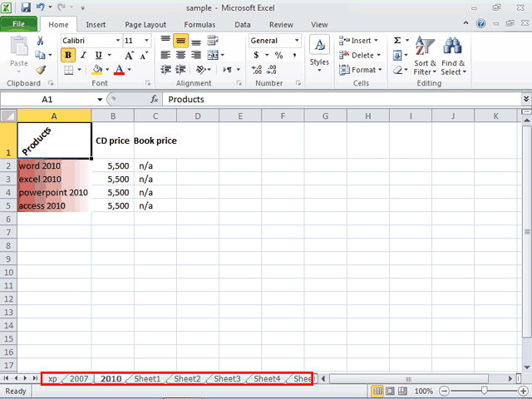Image resolution: width=532 pixels, height=399 pixels.
Task: Click the Increase Decimal icon
Action: pos(257,70)
